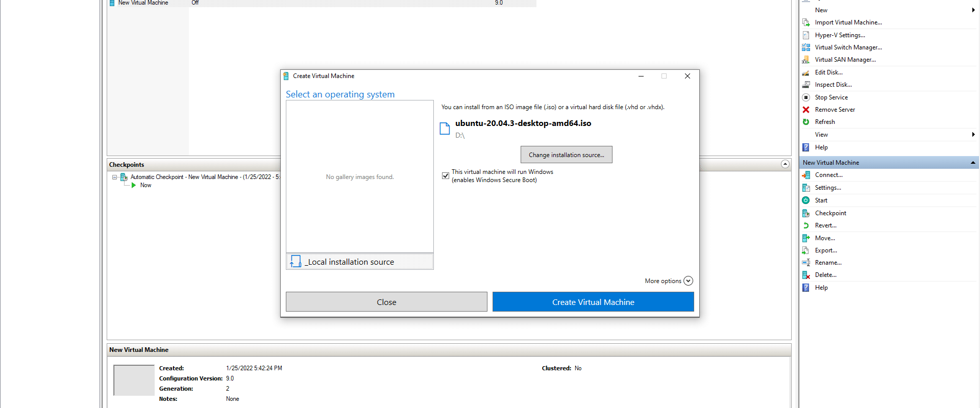980x408 pixels.
Task: Select the Now checkpoint entry
Action: pyautogui.click(x=145, y=185)
